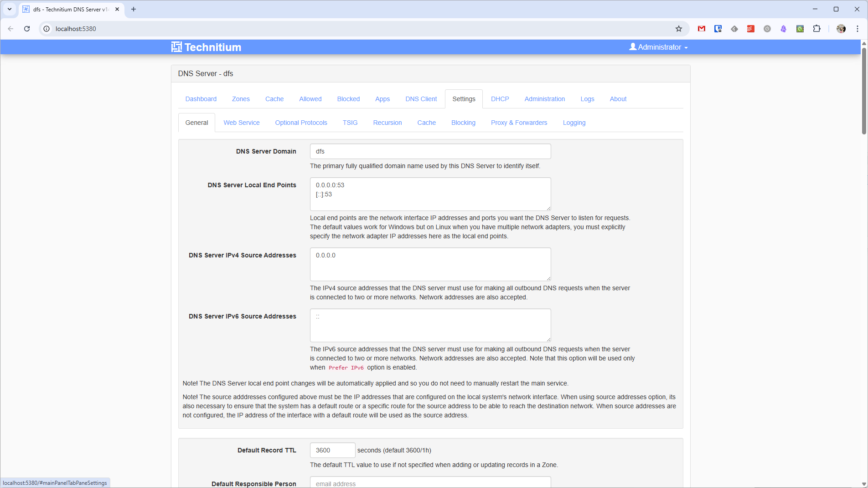Screen dimensions: 868x488
Task: Open the Blocking settings sub-tab
Action: tap(463, 123)
